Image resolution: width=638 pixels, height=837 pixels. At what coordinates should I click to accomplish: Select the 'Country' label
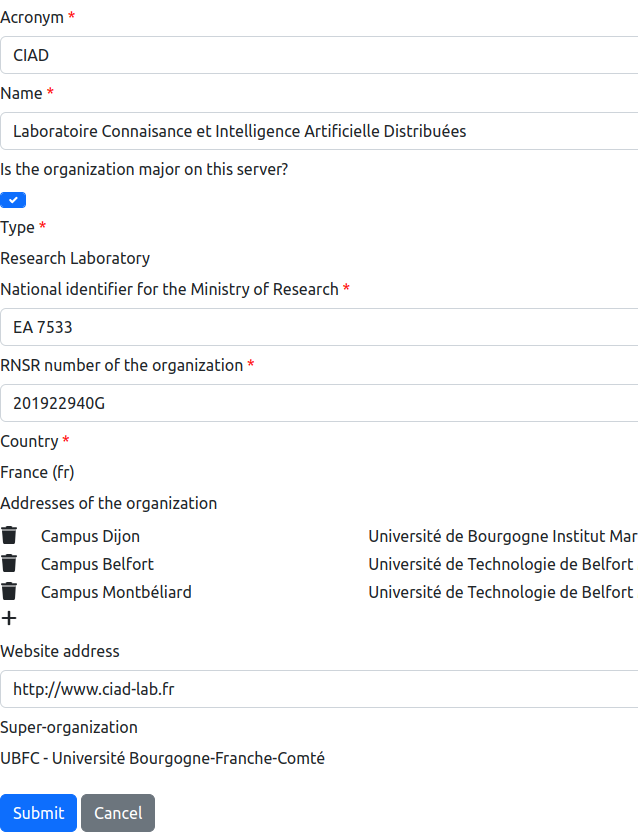tap(29, 441)
